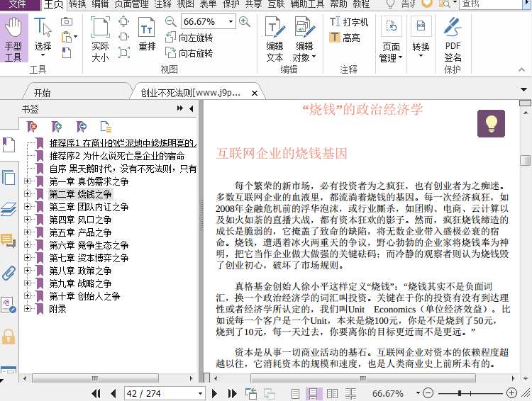
Task: Open the Share (共享) ribbon tab
Action: tap(254, 4)
